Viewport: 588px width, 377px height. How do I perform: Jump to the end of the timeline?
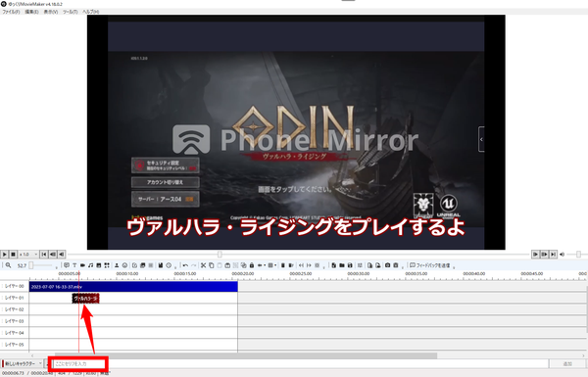coord(553,255)
